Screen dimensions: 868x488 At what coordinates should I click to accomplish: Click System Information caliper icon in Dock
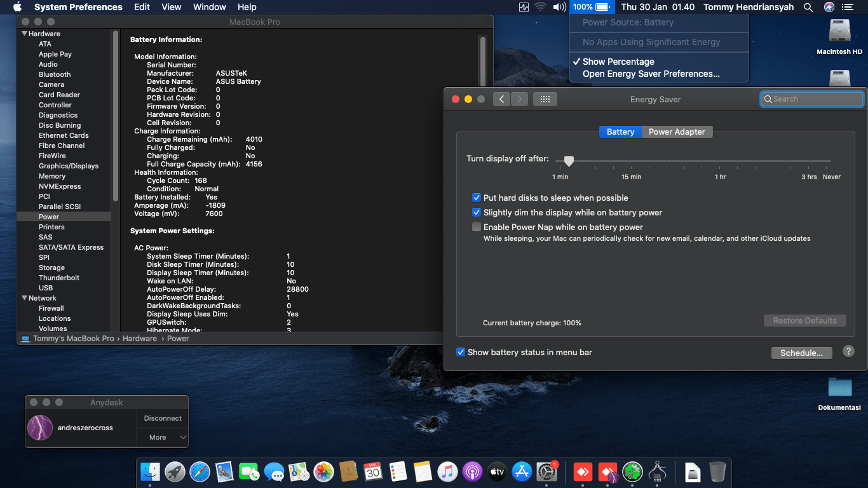click(657, 471)
